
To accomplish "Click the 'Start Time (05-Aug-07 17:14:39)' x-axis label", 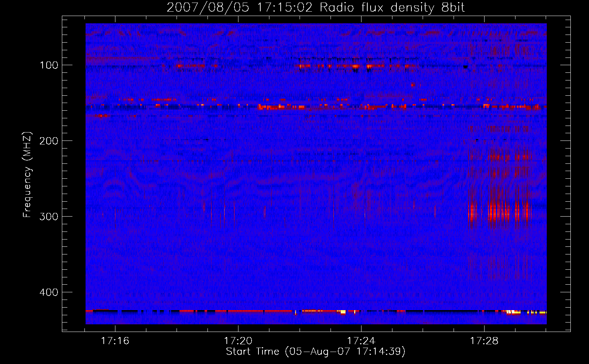I will (x=316, y=352).
